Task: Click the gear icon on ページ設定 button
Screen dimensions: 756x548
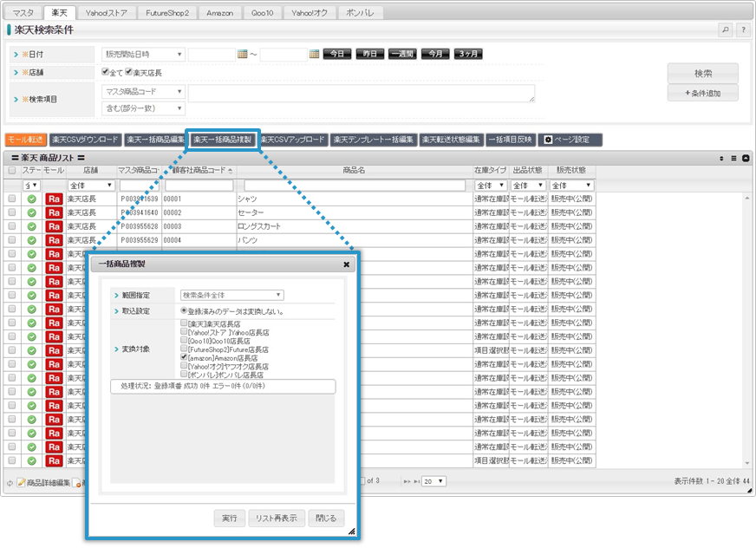Action: (548, 140)
